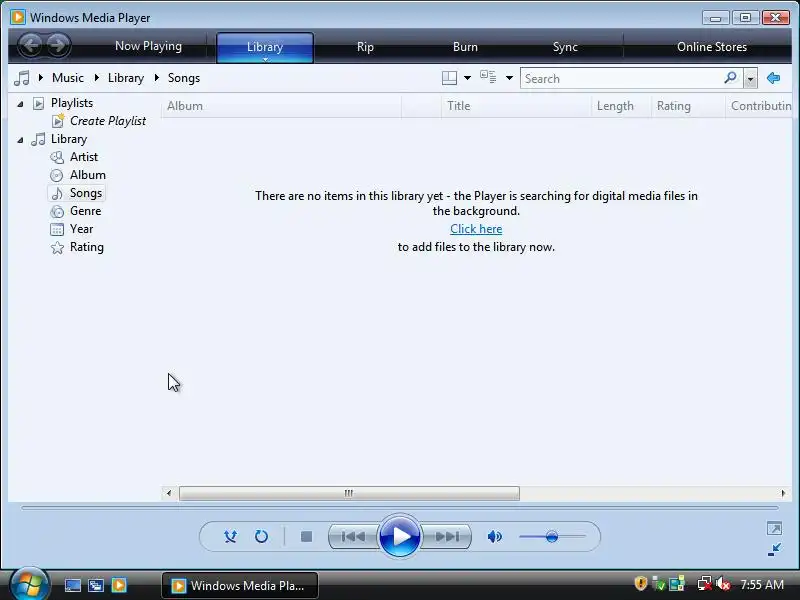
Task: Click the big Play button
Action: [400, 536]
